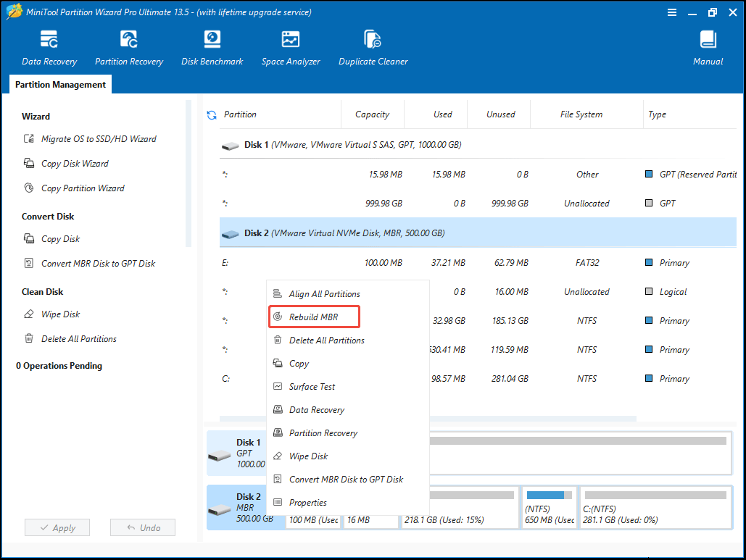The width and height of the screenshot is (746, 560).
Task: Open the hamburger menu
Action: (x=671, y=12)
